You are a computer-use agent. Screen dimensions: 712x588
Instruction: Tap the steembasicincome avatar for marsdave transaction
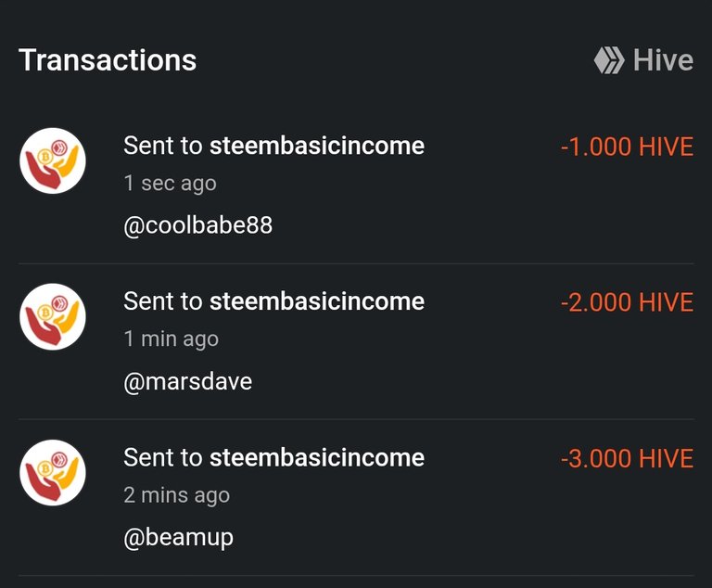(53, 316)
